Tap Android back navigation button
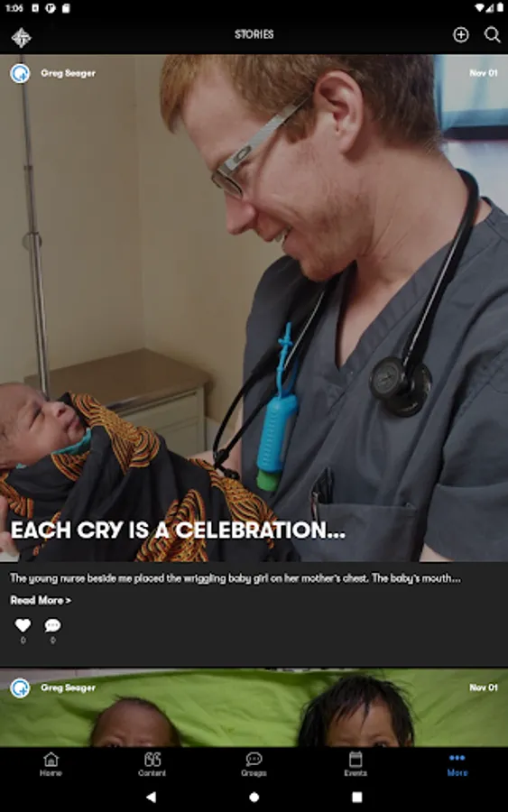The width and height of the screenshot is (508, 812). (151, 797)
